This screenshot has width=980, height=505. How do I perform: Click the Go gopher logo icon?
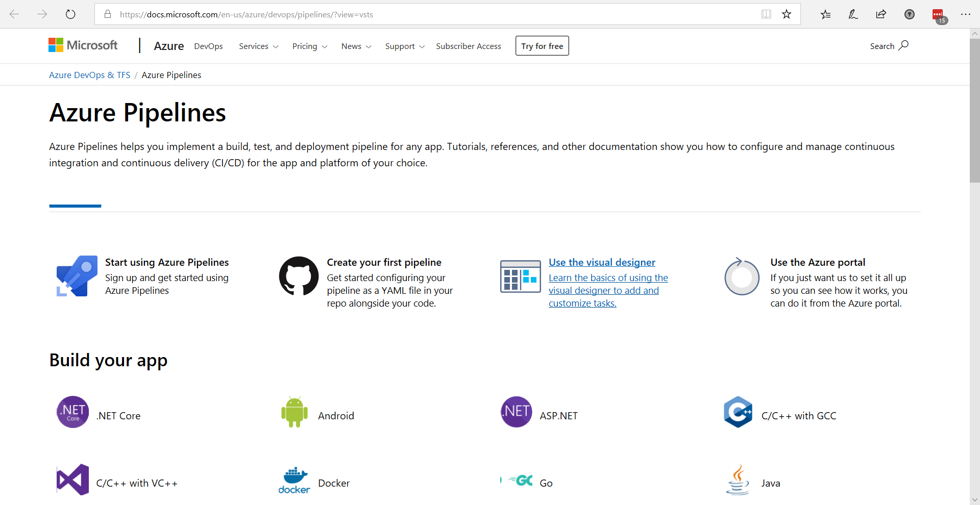tap(517, 480)
